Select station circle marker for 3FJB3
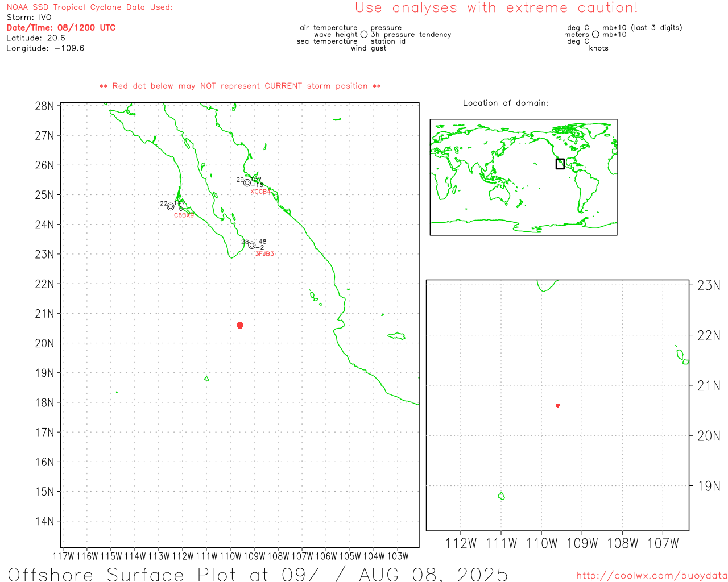 pyautogui.click(x=252, y=245)
